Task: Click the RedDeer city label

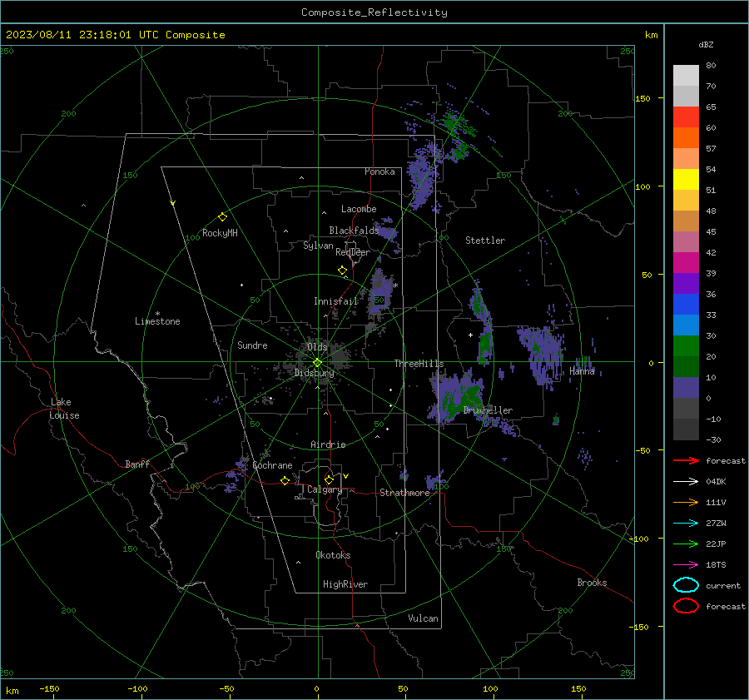Action: (353, 252)
